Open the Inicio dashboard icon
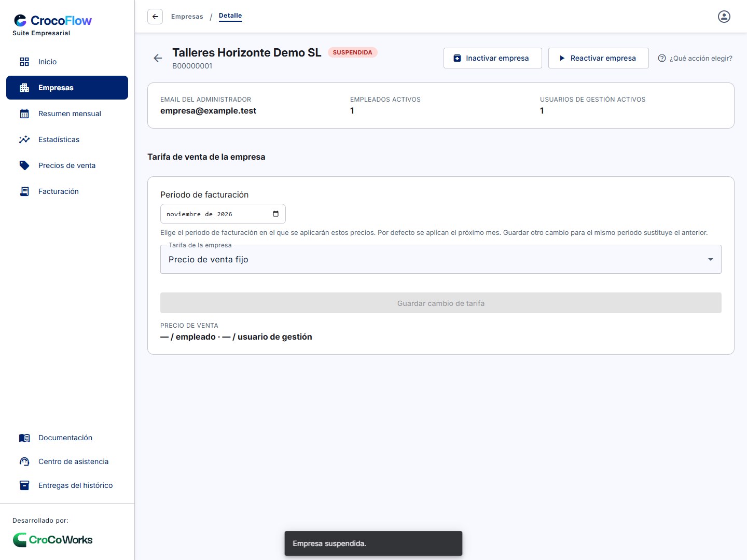747x560 pixels. click(x=24, y=62)
